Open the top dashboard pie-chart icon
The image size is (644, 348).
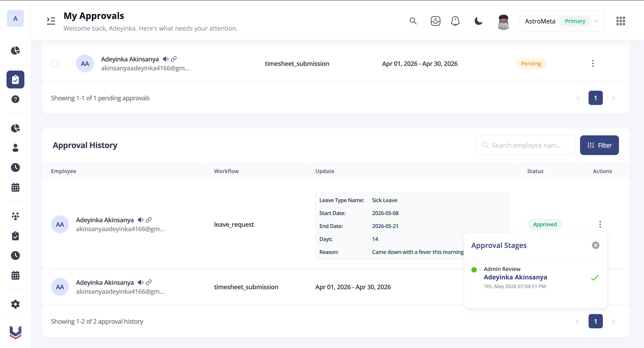click(x=15, y=50)
